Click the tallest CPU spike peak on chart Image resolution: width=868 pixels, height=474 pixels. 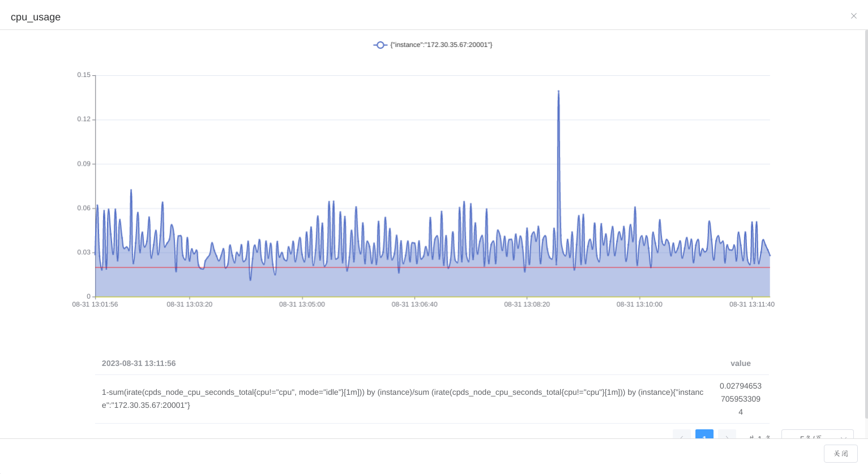pyautogui.click(x=558, y=92)
